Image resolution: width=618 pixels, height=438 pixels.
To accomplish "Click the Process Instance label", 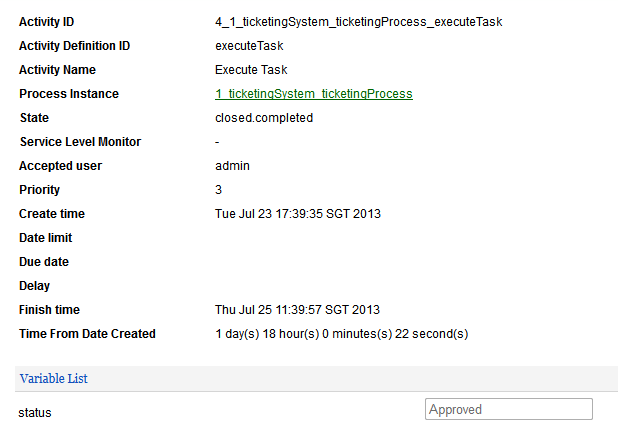I will tap(69, 94).
